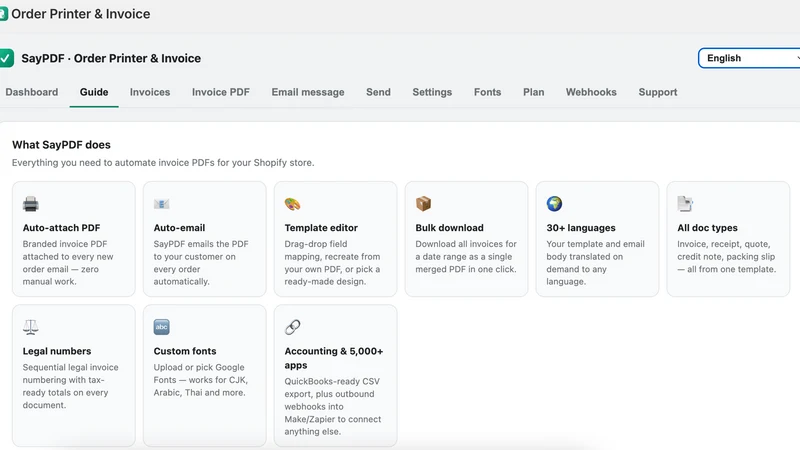Image resolution: width=800 pixels, height=450 pixels.
Task: Click the globe icon in 30+ languages card
Action: [x=554, y=204]
